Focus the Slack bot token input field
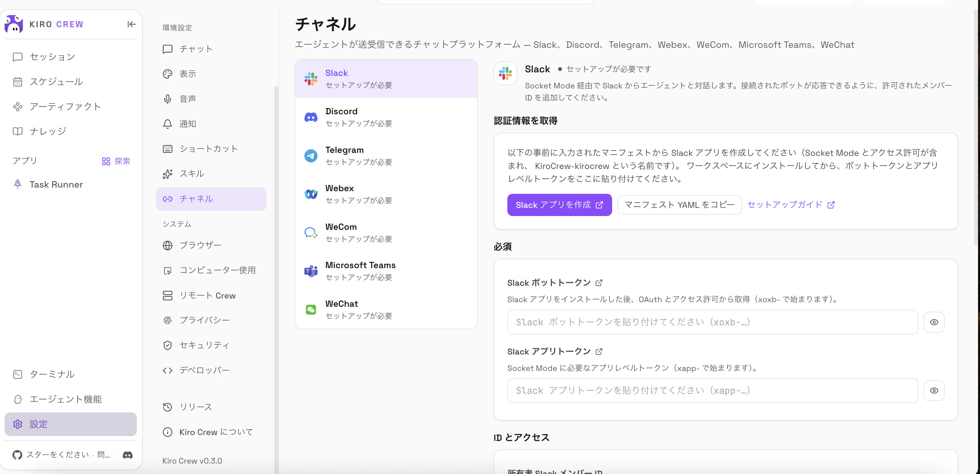 pyautogui.click(x=713, y=322)
